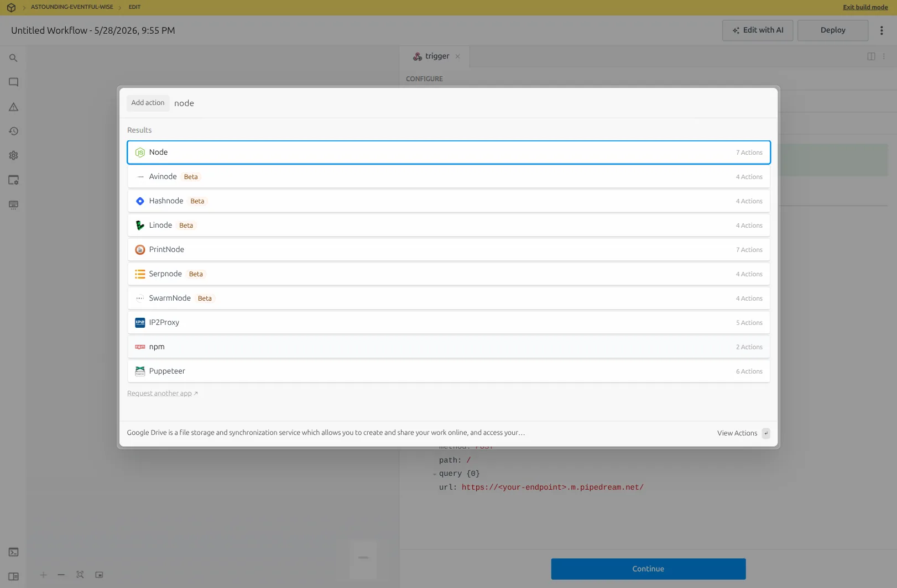897x588 pixels.
Task: Select the PrintNode app result
Action: [x=448, y=250]
